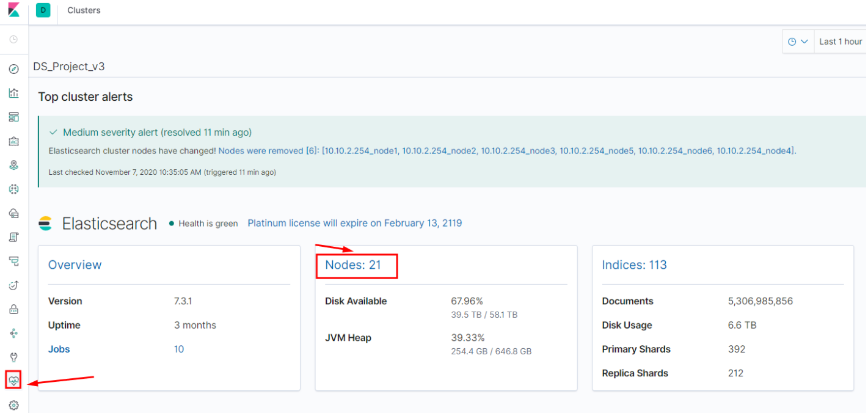The image size is (868, 413).
Task: Click the Documents label
Action: [627, 301]
